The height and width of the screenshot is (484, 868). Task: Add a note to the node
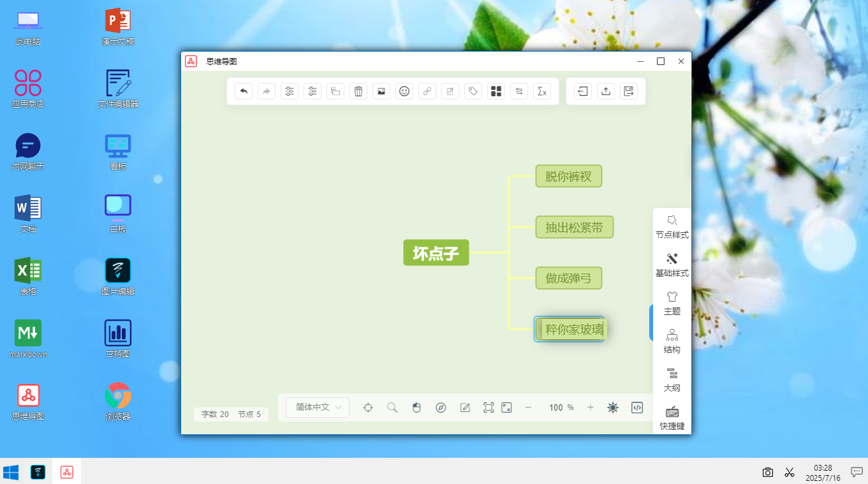[x=450, y=91]
